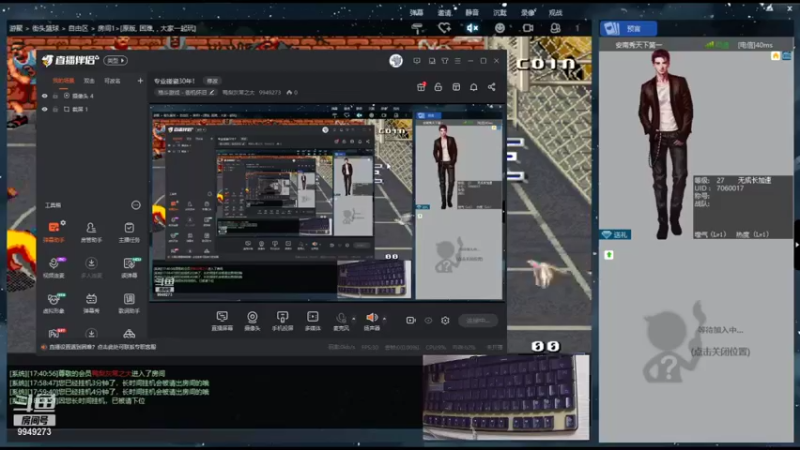Click the video camera icon in game toolbar

click(528, 28)
